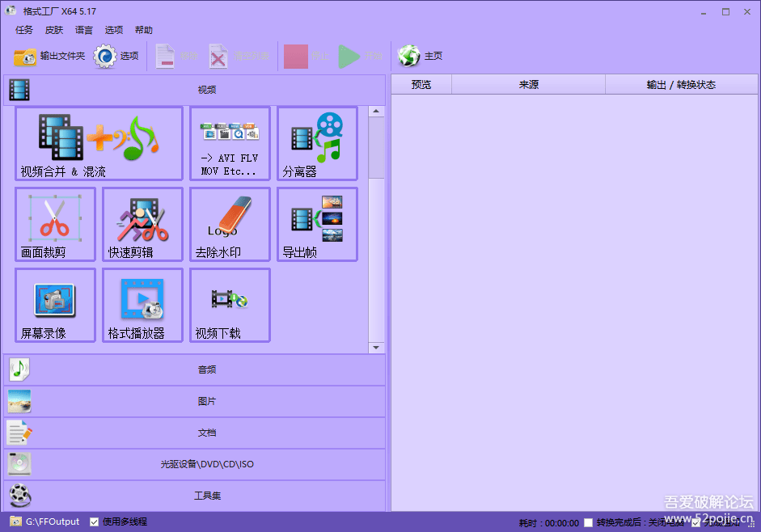Open the 分离器 splitter tool
This screenshot has height=532, width=761.
click(317, 143)
